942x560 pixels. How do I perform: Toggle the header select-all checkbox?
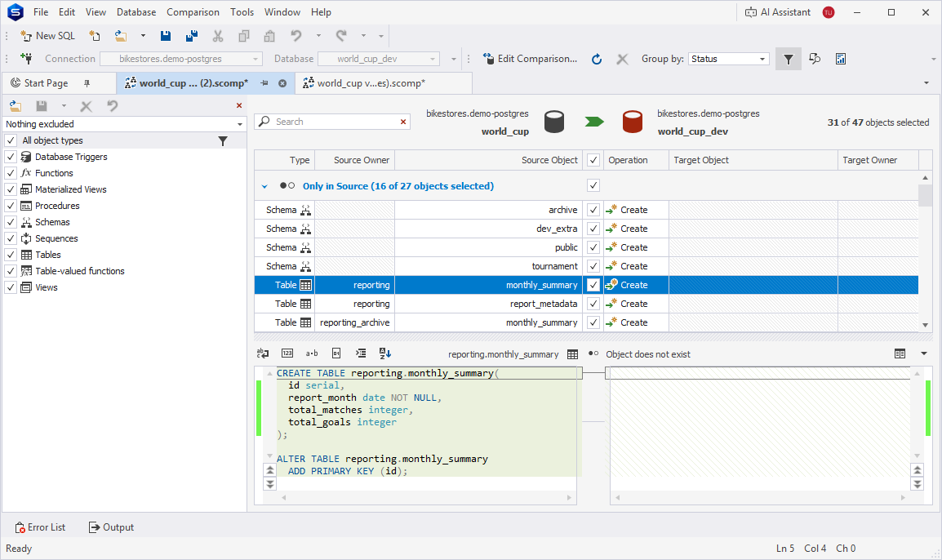593,160
